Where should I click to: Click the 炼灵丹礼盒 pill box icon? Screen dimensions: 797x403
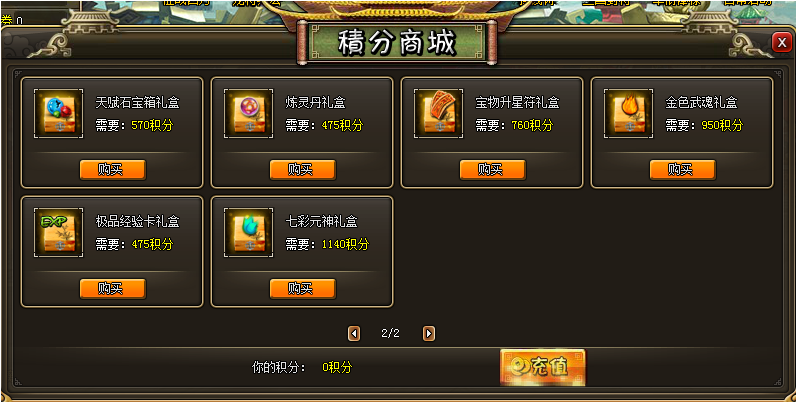pos(249,113)
